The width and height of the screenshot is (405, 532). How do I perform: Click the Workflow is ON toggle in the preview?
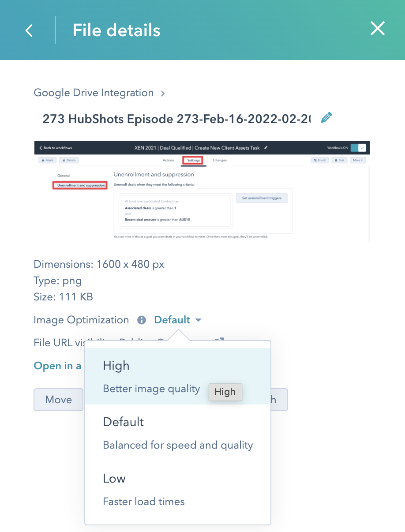click(x=358, y=148)
